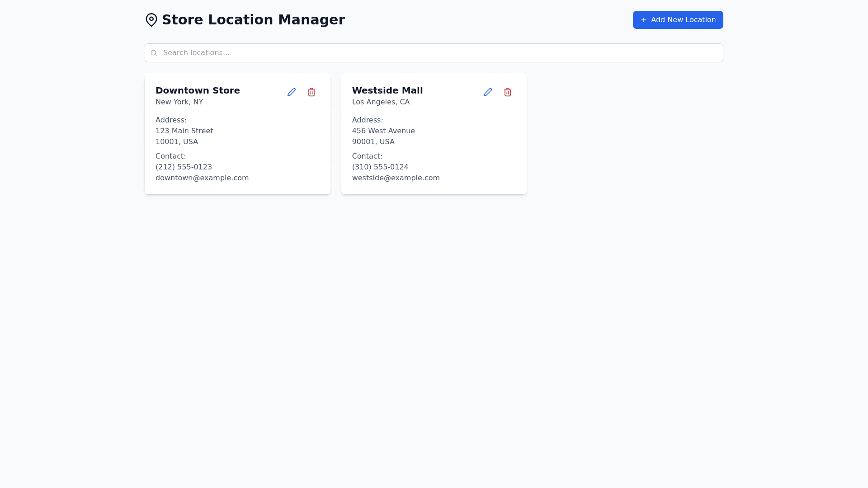Image resolution: width=868 pixels, height=488 pixels.
Task: Click the map pin logo icon
Action: 151,20
